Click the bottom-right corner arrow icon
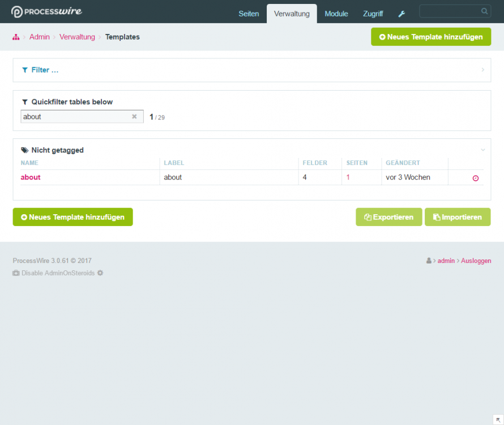 (x=497, y=419)
